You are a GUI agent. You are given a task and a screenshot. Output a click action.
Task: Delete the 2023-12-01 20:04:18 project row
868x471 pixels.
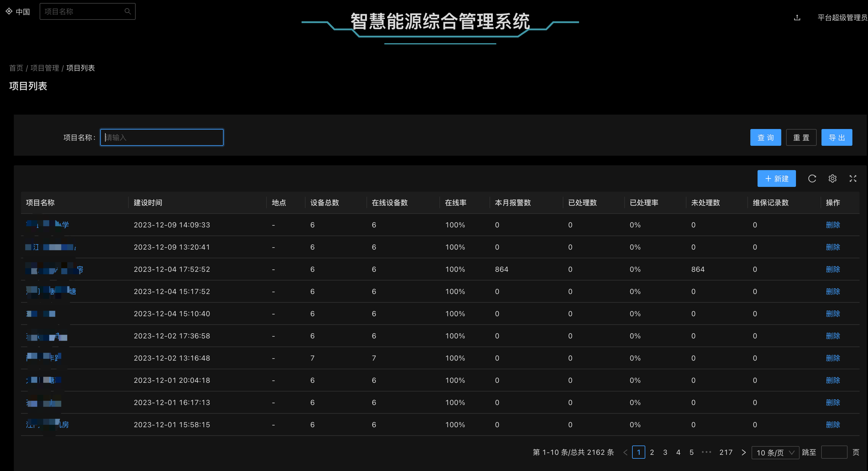[x=833, y=380]
